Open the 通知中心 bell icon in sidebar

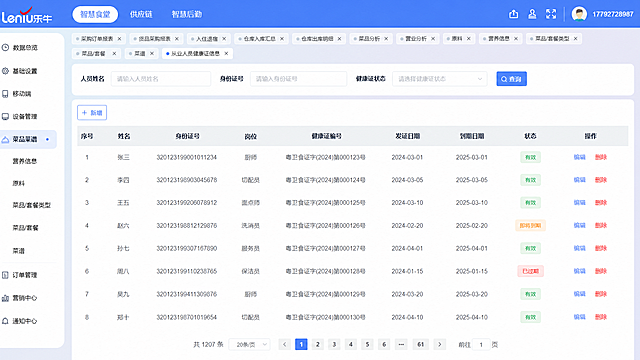pyautogui.click(x=5, y=321)
